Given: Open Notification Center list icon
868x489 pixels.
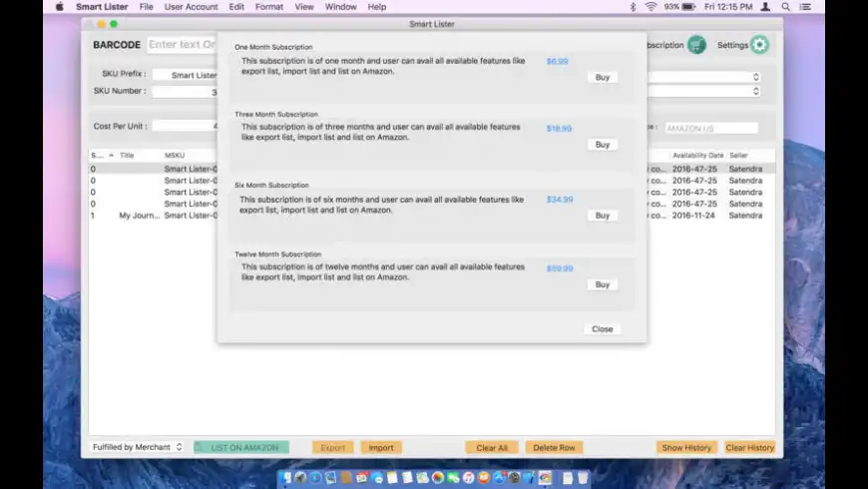Looking at the screenshot, I should click(x=805, y=7).
